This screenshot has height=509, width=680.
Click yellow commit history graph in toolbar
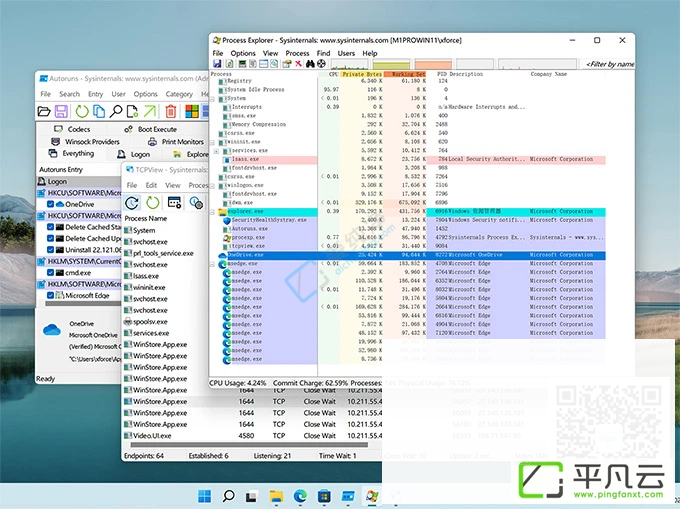point(391,64)
